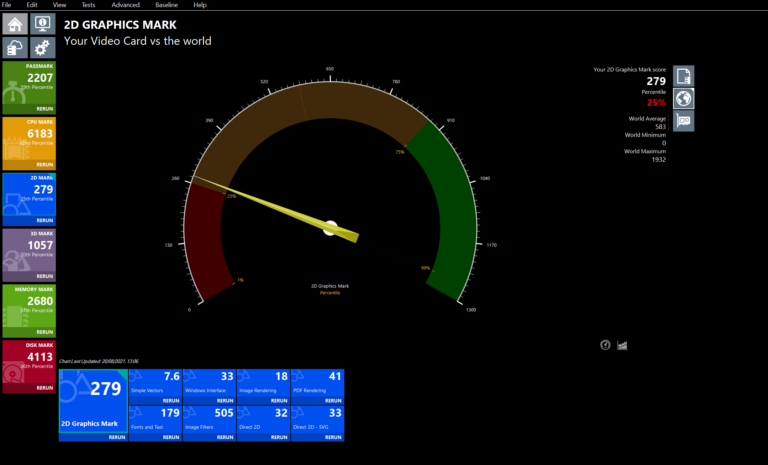Open the Baseline menu
The image size is (768, 465).
(166, 5)
